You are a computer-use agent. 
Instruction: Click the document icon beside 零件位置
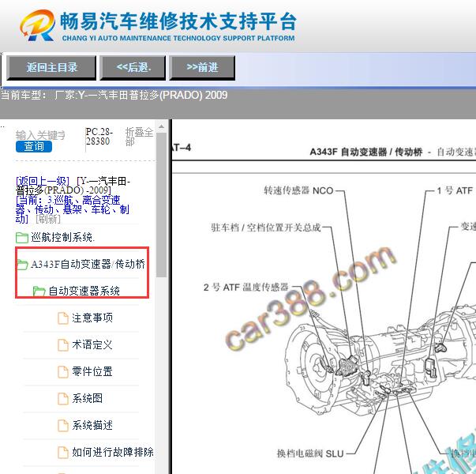[63, 371]
